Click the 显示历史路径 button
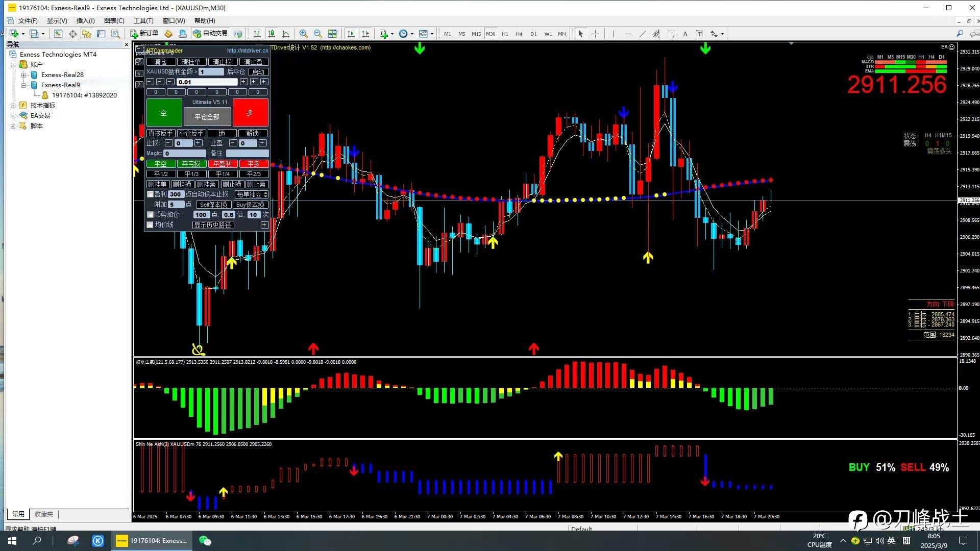980x551 pixels. tap(213, 225)
